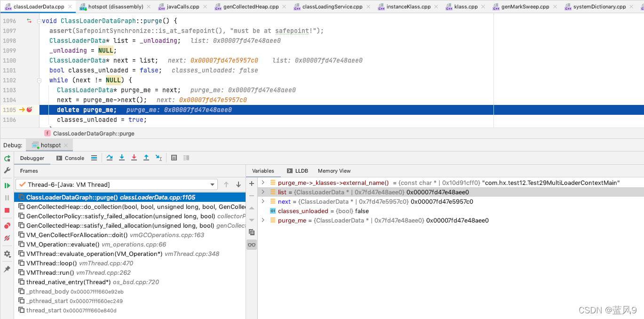
Task: Open the thread selector dropdown
Action: [213, 184]
